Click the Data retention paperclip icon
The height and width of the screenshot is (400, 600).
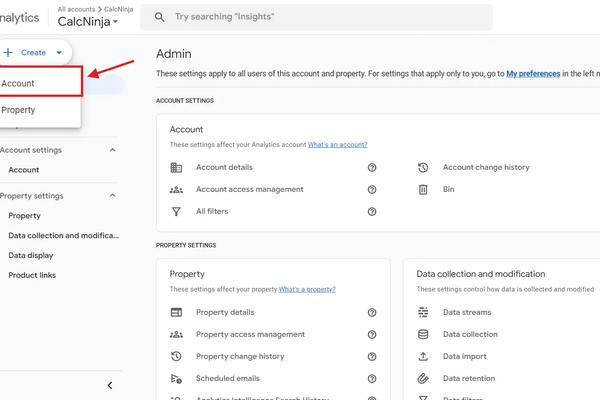pyautogui.click(x=423, y=379)
